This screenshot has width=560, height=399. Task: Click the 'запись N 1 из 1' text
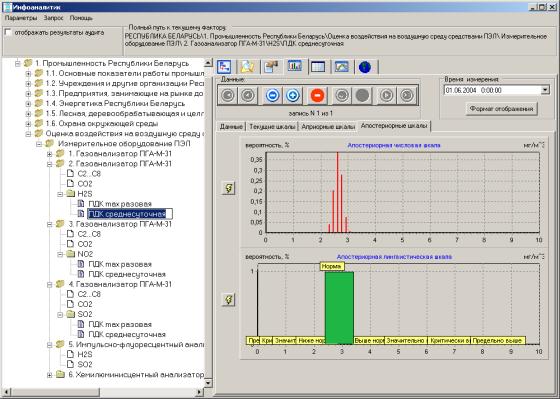click(x=311, y=113)
